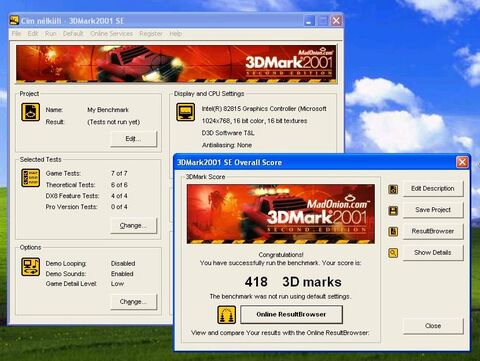The height and width of the screenshot is (361, 480).
Task: Click the MadOnion.com banner in score dialog
Action: point(281,214)
